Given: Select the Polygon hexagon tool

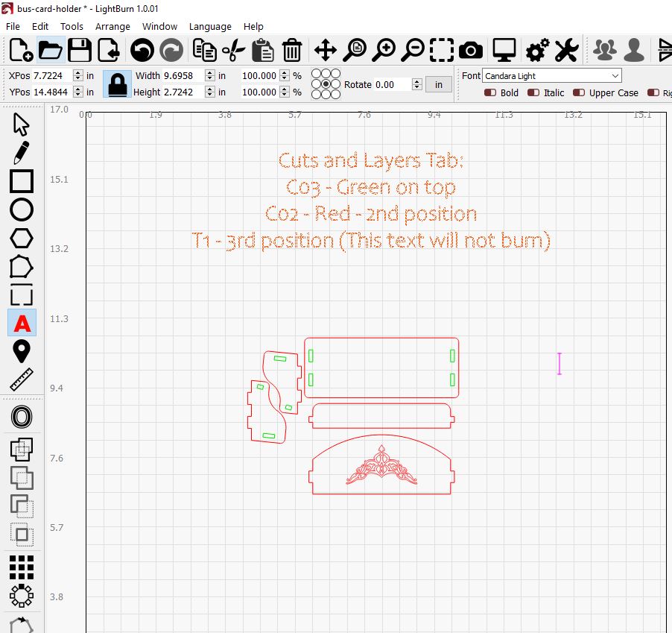Looking at the screenshot, I should 22,238.
